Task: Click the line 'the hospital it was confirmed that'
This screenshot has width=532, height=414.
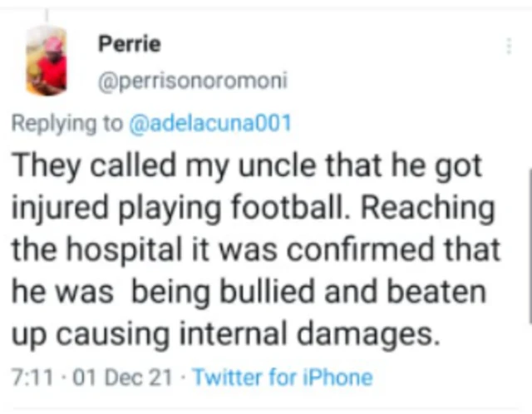Action: pos(256,249)
